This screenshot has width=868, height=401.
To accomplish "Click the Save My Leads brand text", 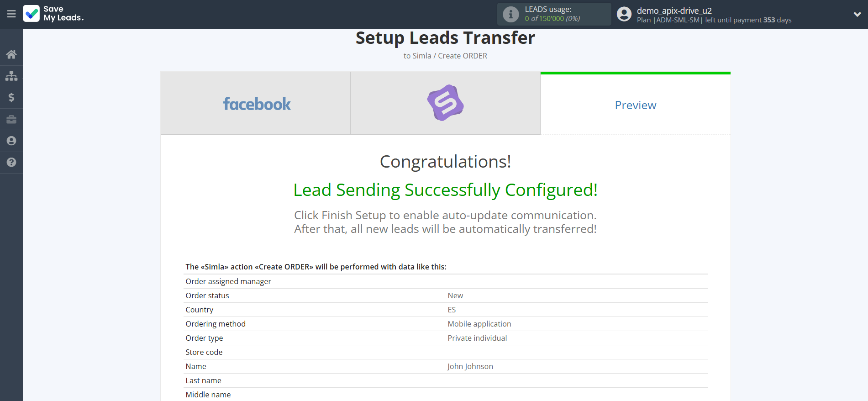I will click(x=63, y=14).
